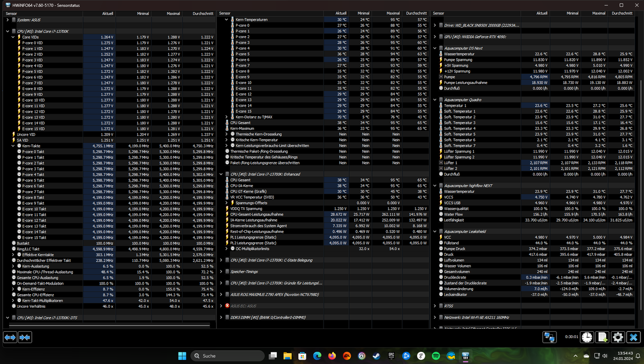Expand the GPU [#0]: NVIDIA GeForce RTX 4090 group
This screenshot has width=644, height=364.
pyautogui.click(x=435, y=37)
